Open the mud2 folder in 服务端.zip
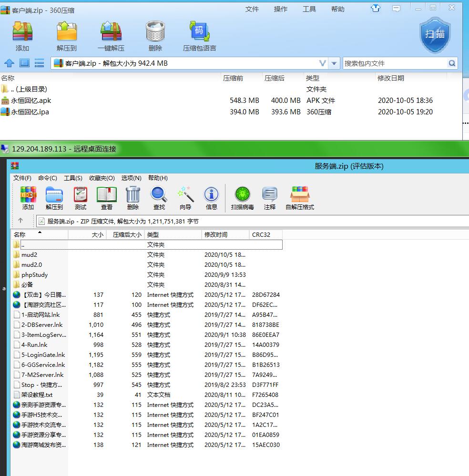 coord(29,254)
